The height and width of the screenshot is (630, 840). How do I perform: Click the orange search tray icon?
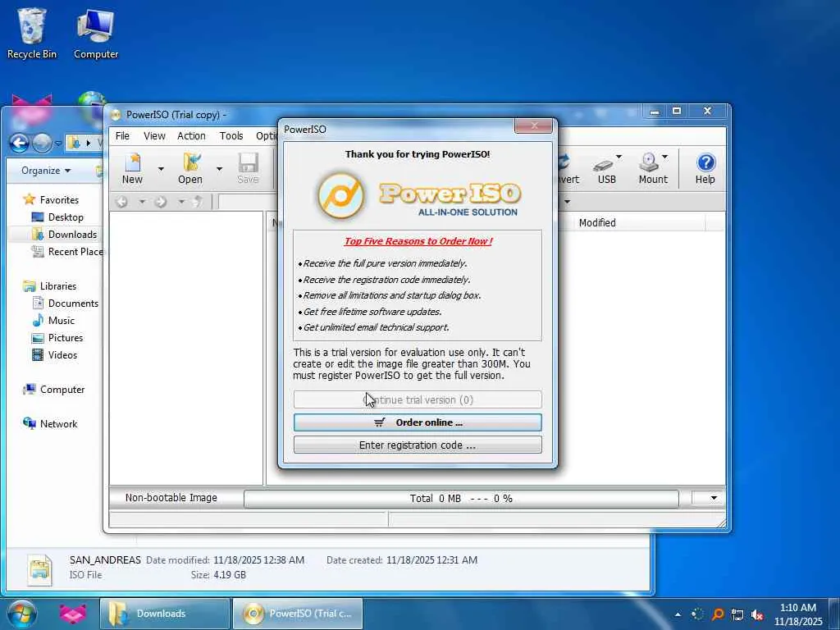click(718, 614)
